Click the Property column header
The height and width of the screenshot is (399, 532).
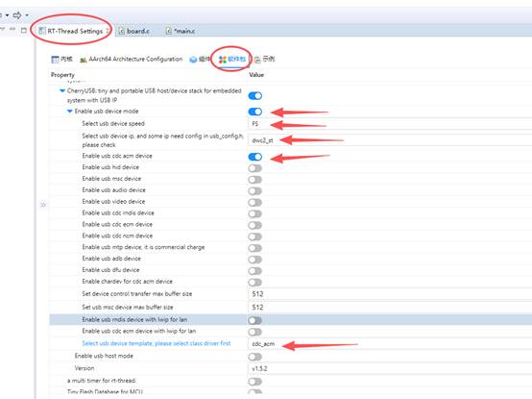click(x=62, y=75)
